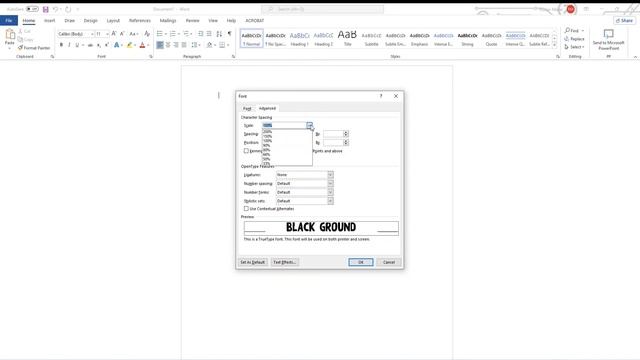Click the Align Right icon
Image resolution: width=640 pixels, height=360 pixels.
coord(176,45)
